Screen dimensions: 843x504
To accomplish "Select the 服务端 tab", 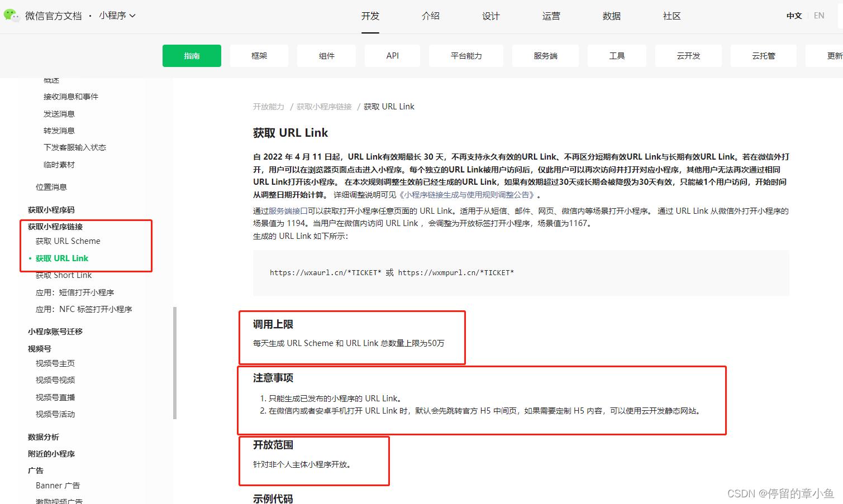I will click(x=546, y=56).
